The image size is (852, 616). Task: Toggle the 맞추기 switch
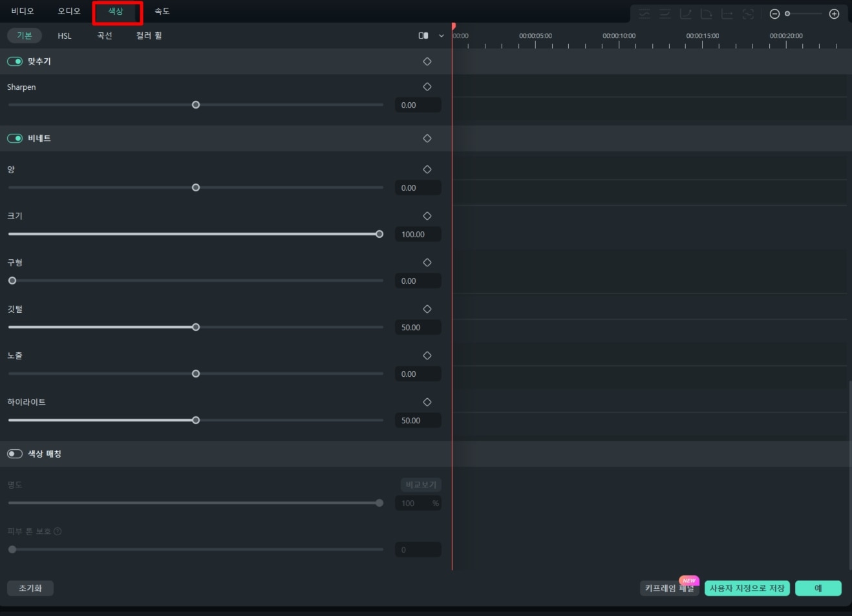[15, 61]
